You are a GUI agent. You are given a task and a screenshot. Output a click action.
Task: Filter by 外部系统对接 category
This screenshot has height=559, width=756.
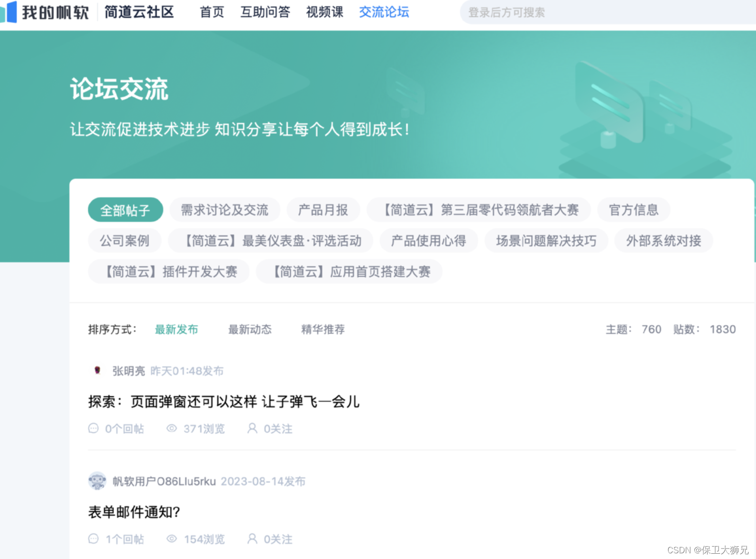pos(664,241)
